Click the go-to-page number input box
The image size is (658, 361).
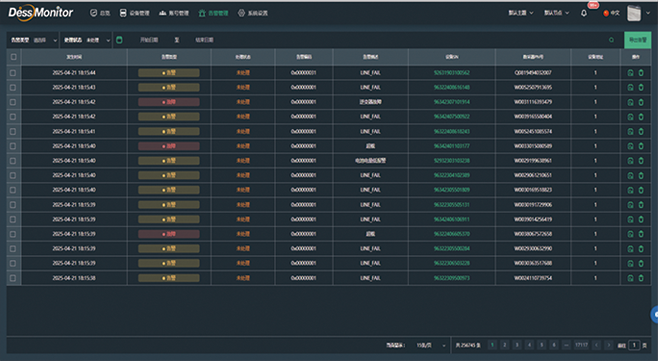pyautogui.click(x=634, y=345)
